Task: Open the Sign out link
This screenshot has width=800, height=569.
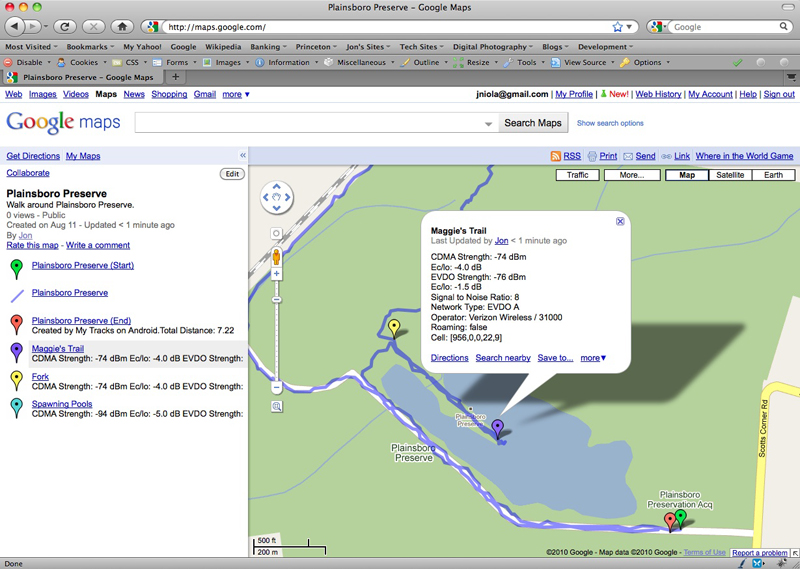Action: (779, 94)
